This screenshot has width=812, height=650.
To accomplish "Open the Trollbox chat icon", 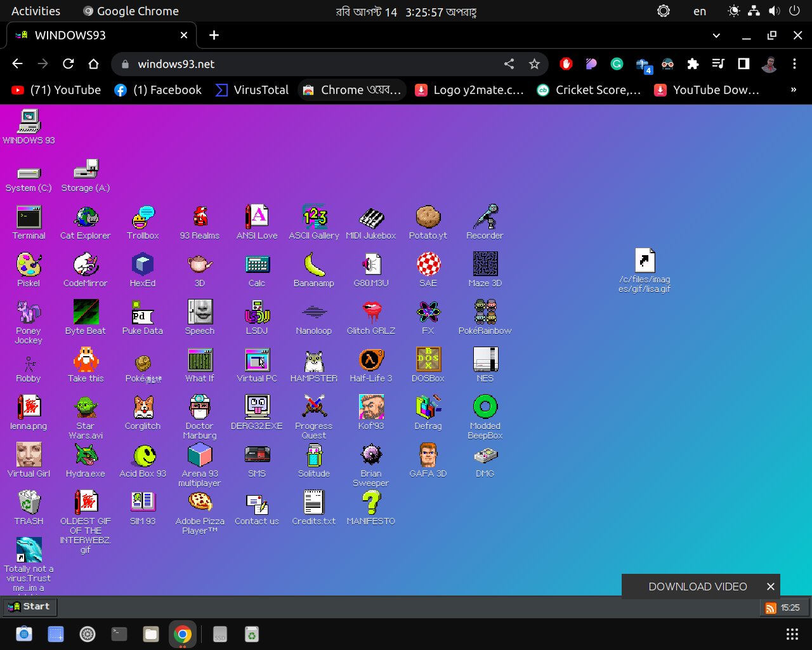I will 143,218.
